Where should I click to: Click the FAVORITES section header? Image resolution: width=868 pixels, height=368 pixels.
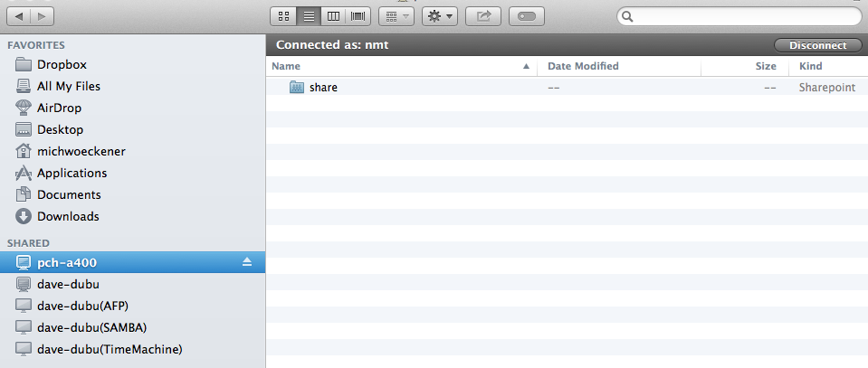tap(36, 45)
